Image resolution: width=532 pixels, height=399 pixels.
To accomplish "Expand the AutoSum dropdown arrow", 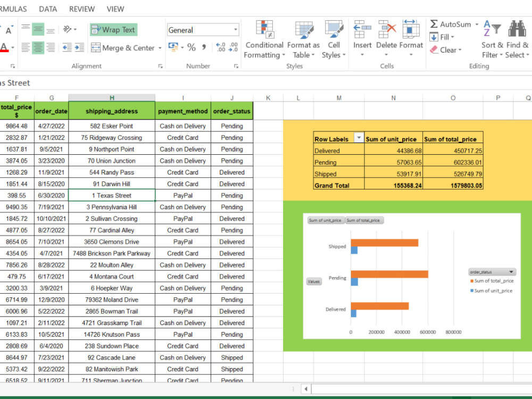I will click(x=477, y=24).
